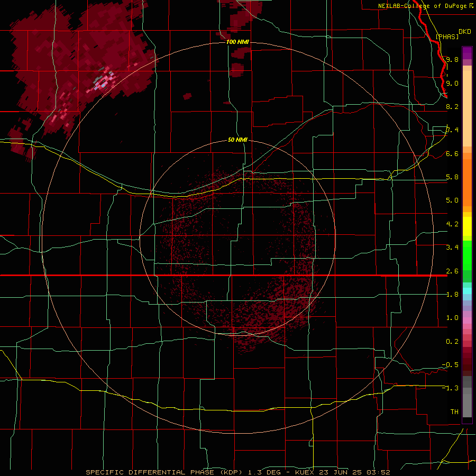Screen dimensions: 476x476
Task: Select the 4.2 scale value
Action: [x=452, y=224]
